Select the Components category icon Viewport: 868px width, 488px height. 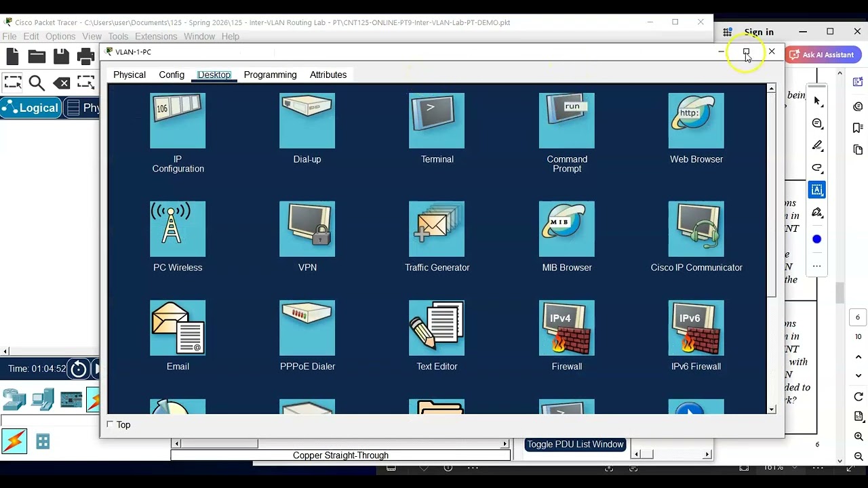pyautogui.click(x=71, y=399)
